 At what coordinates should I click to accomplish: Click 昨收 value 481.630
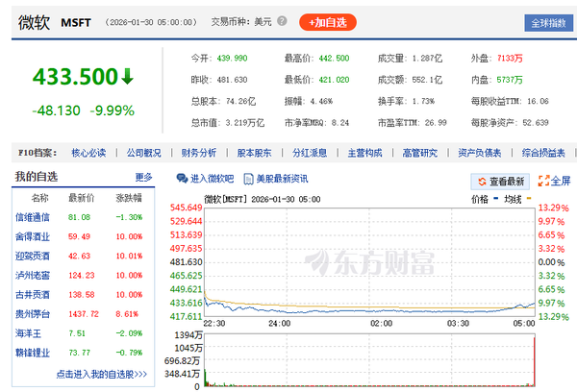[232, 80]
